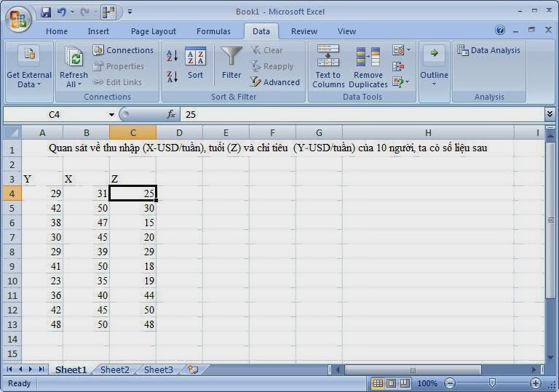
Task: Sort Z to A descending
Action: point(173,76)
